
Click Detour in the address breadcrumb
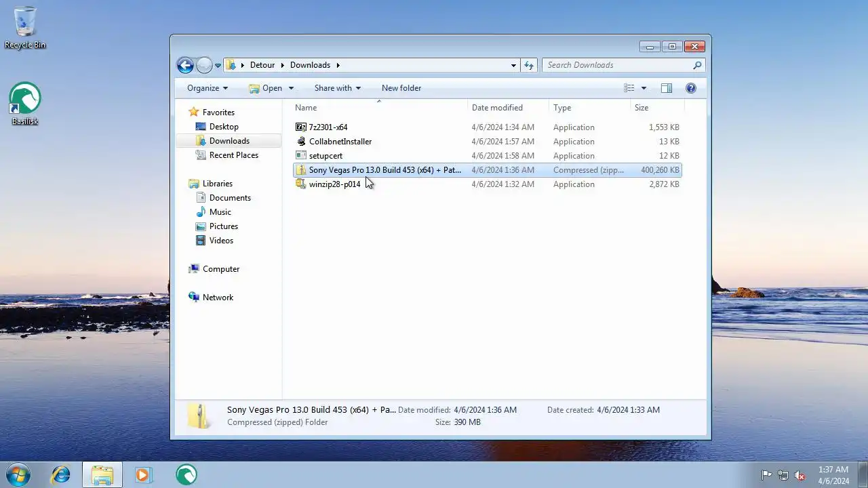tap(262, 65)
